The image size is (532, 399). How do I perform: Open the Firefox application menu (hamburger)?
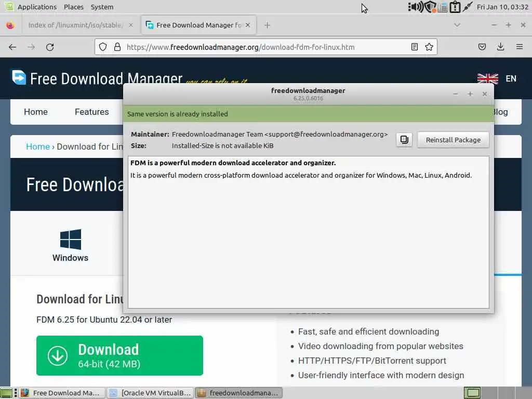click(519, 47)
